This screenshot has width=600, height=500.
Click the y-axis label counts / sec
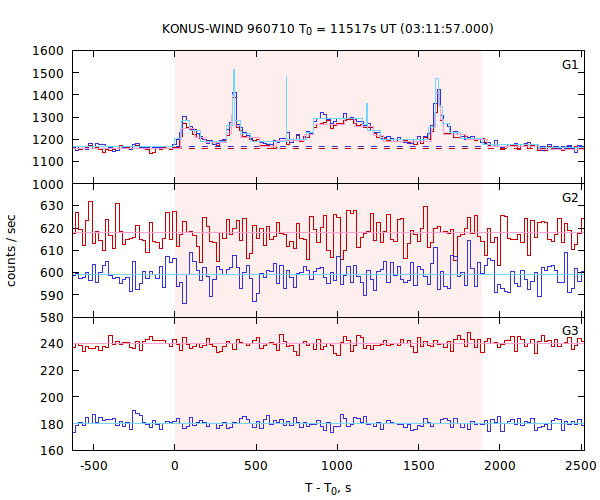click(x=11, y=251)
